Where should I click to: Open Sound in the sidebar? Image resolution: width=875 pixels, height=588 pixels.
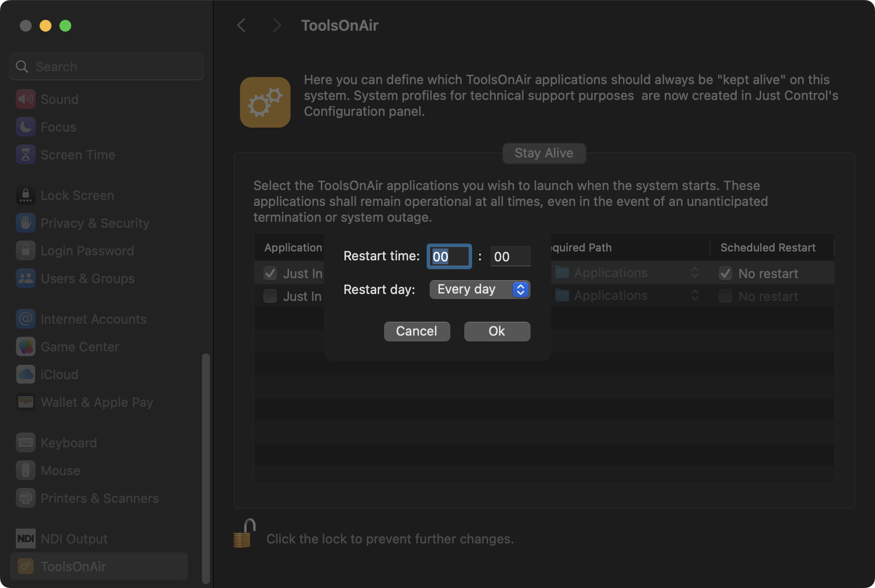99,99
